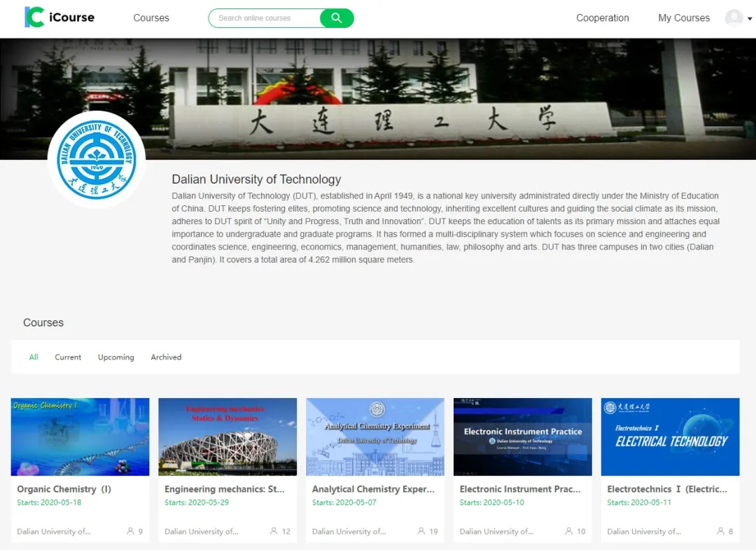The image size is (756, 550).
Task: Click enrollment icon on Engineering mechanics card
Action: 274,531
